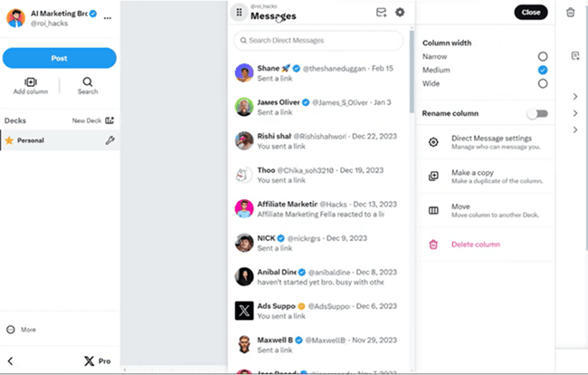Toggle the Rename column switch
This screenshot has height=375, width=588.
(537, 113)
